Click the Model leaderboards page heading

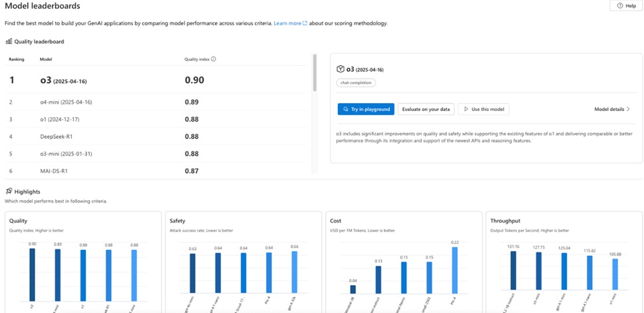[x=43, y=6]
